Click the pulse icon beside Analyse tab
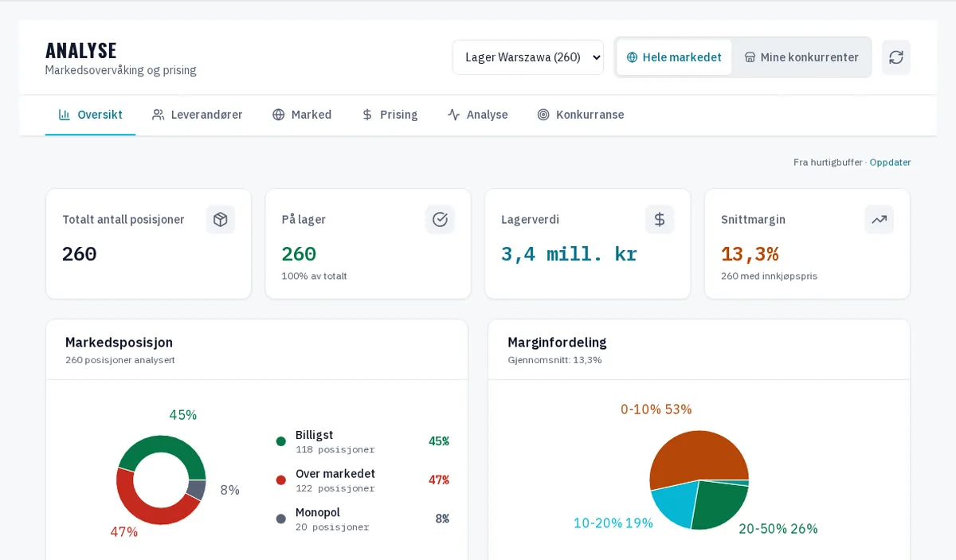956x560 pixels. coord(453,115)
